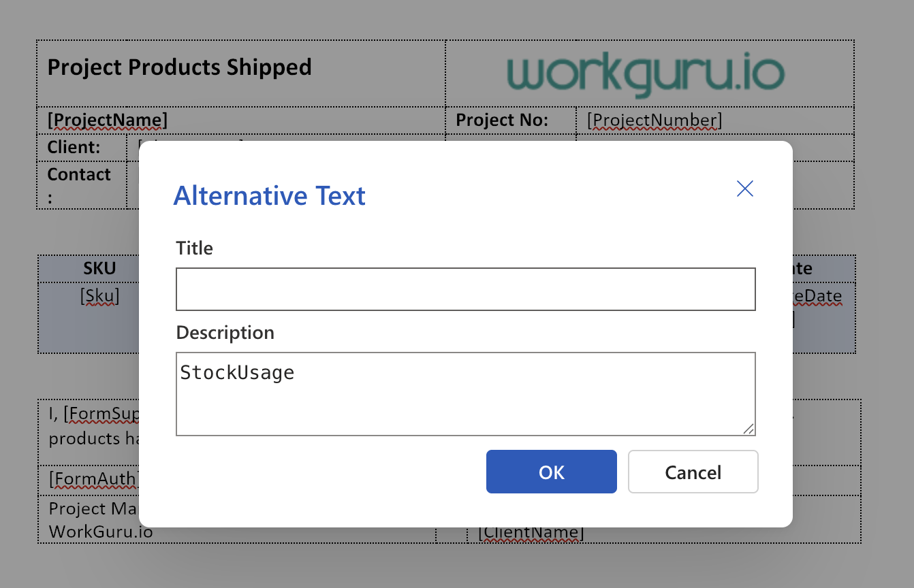Confirm with the OK button
This screenshot has width=914, height=588.
pos(552,472)
